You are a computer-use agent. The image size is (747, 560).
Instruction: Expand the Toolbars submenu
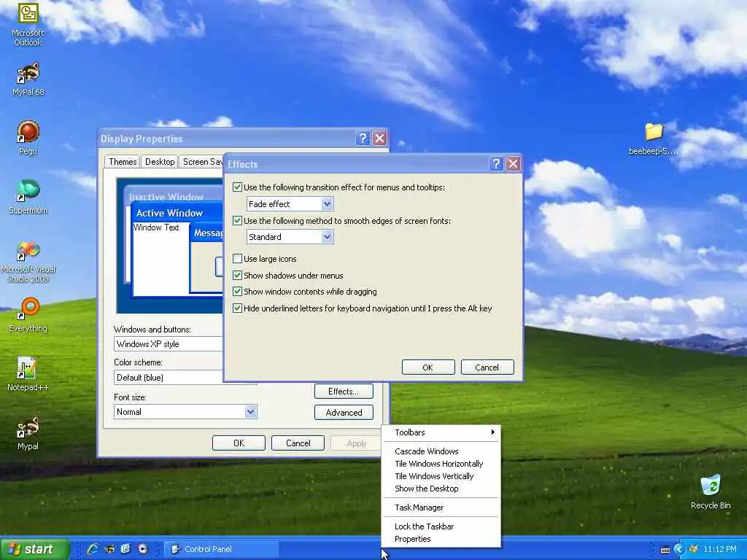click(441, 432)
